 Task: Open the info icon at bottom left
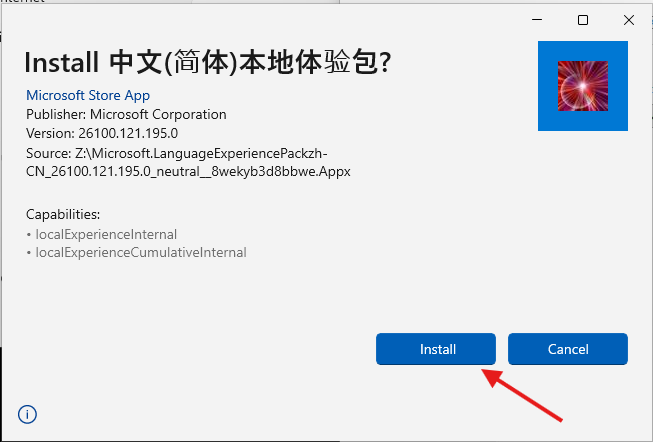(x=27, y=415)
